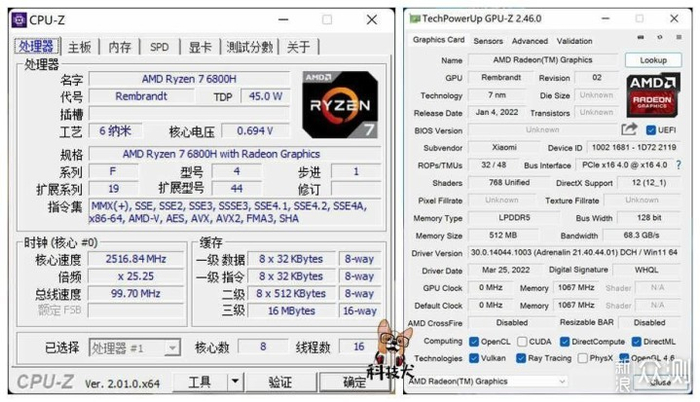700x402 pixels.
Task: Click the Lookup button
Action: (653, 60)
